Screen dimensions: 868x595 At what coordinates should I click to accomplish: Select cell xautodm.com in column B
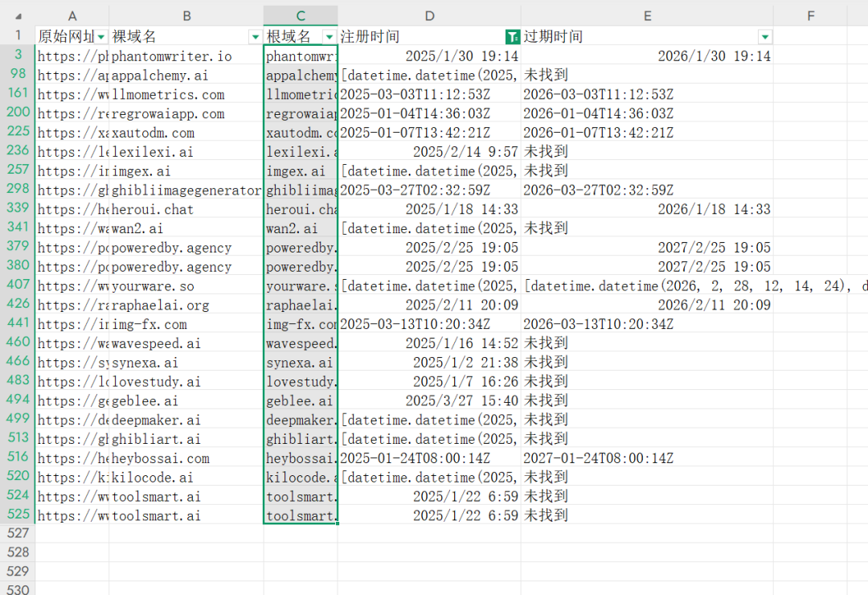[186, 133]
